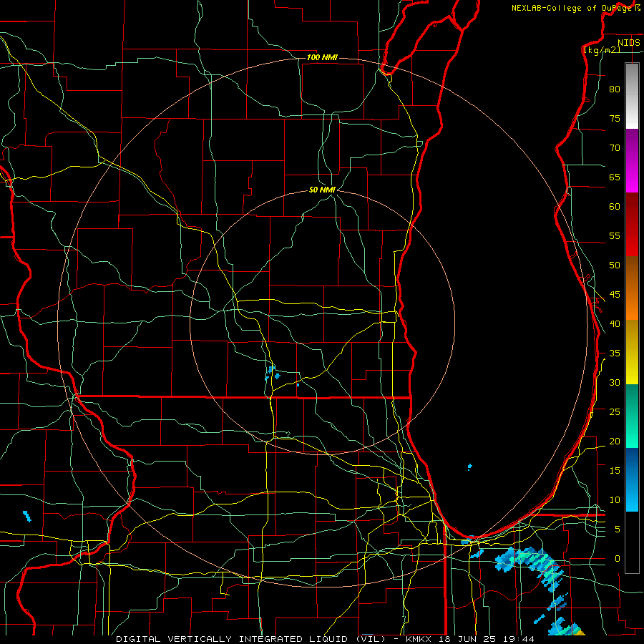
Task: Click the legend value 40
Action: coord(615,324)
